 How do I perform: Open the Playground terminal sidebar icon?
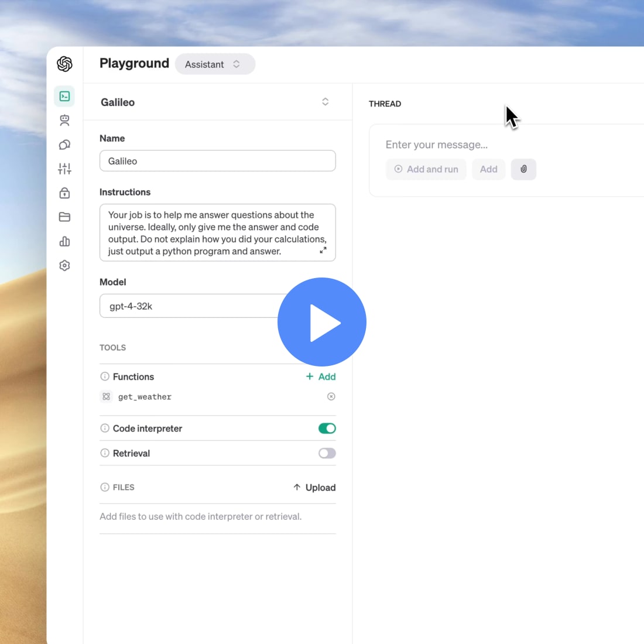pos(64,96)
